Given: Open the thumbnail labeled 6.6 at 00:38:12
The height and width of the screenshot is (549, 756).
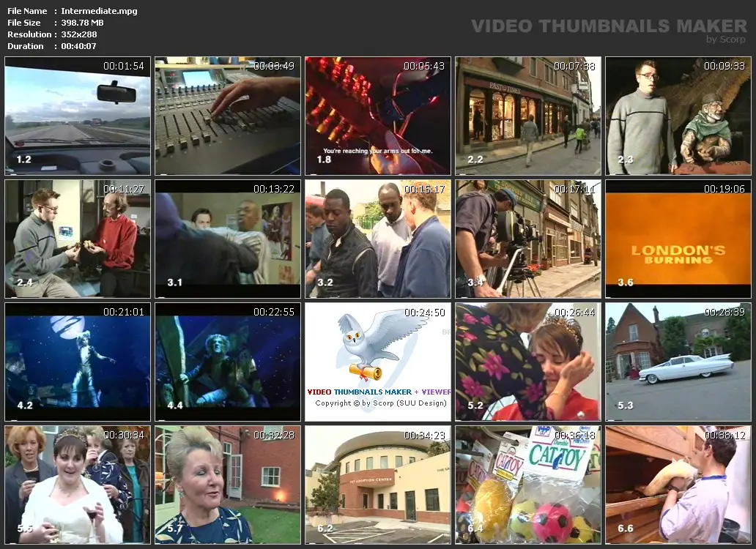Looking at the screenshot, I should pyautogui.click(x=678, y=485).
